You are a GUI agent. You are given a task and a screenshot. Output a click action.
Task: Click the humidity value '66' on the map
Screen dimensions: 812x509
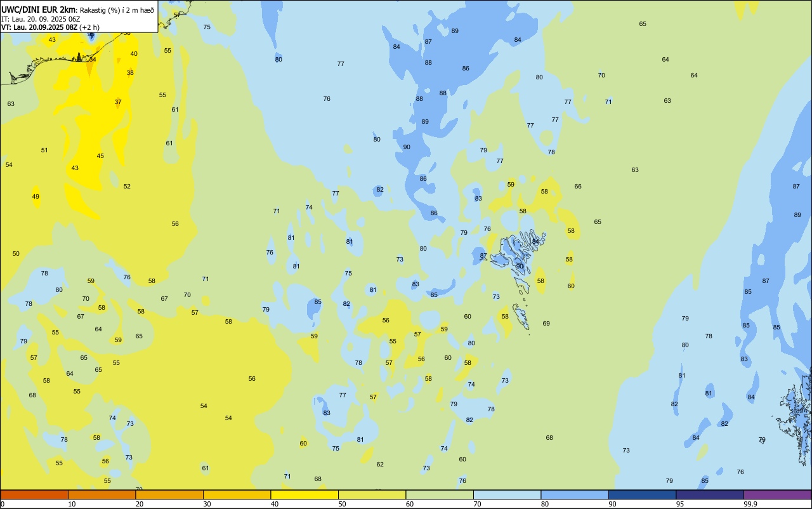tap(578, 187)
